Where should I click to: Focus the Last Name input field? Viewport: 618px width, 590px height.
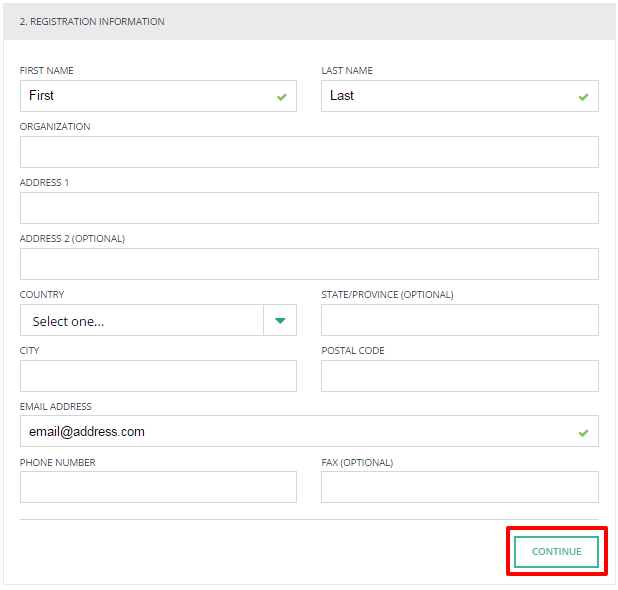point(460,96)
